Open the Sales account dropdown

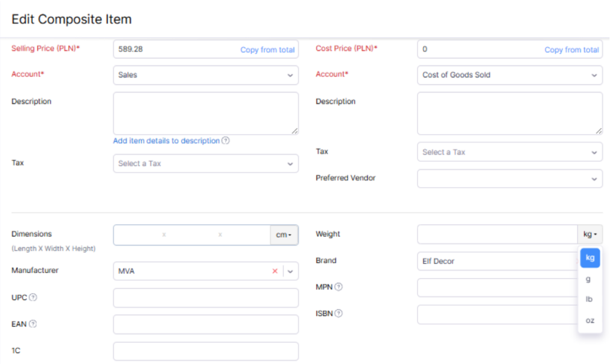[x=206, y=75]
